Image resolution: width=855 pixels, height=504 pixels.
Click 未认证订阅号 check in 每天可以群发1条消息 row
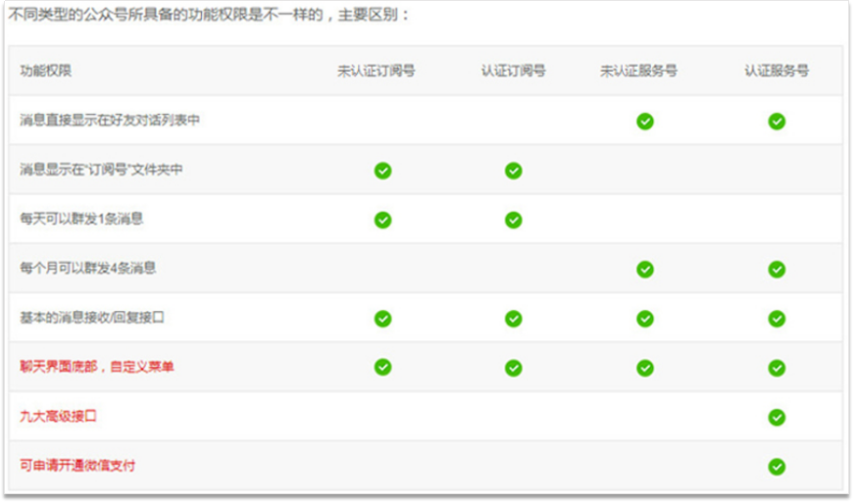(383, 220)
